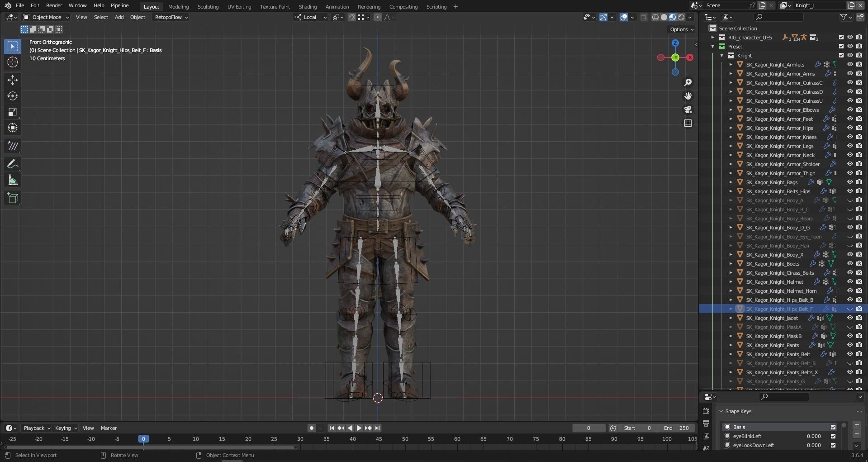Click the outliner search field
The image size is (868, 462).
(x=778, y=17)
